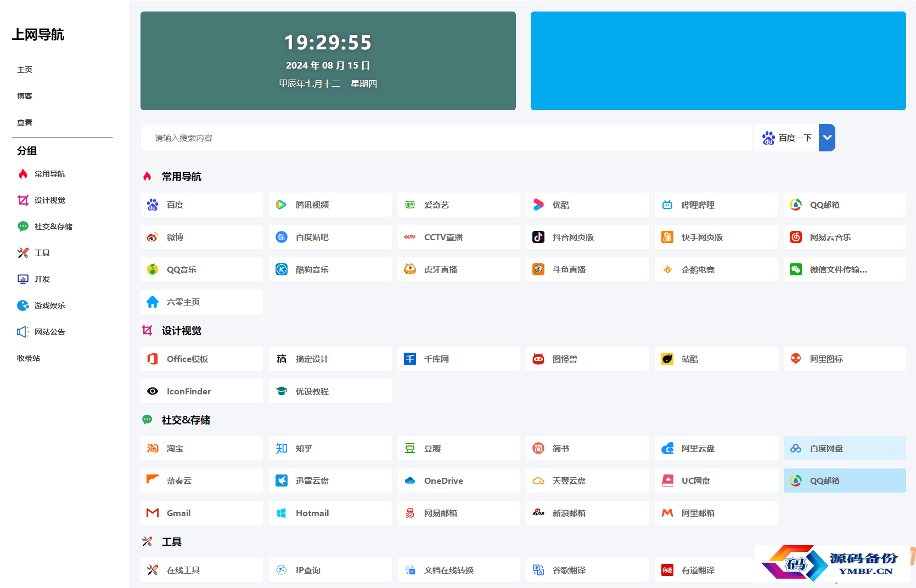916x588 pixels.
Task: Click the QQ音乐 icon
Action: coord(153,269)
